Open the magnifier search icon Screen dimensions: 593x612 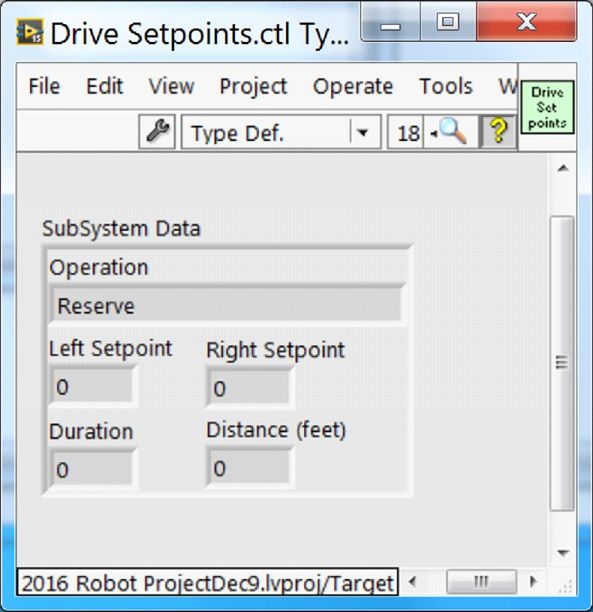pyautogui.click(x=451, y=132)
